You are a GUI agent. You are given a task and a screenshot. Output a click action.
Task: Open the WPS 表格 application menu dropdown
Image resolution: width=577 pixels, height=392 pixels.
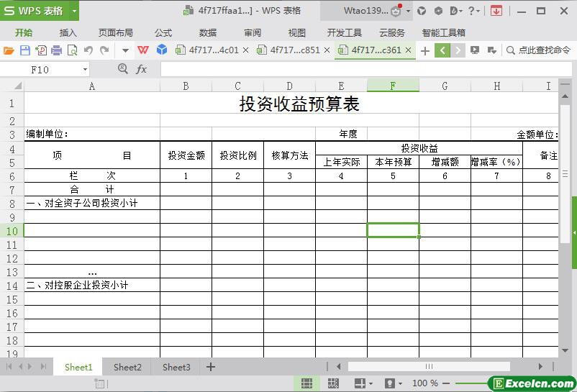(74, 11)
